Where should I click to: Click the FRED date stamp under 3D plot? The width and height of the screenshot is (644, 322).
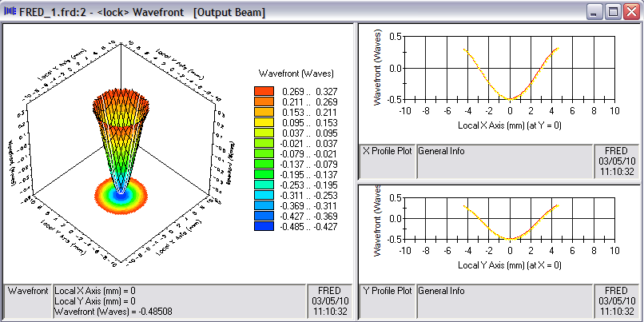(329, 300)
